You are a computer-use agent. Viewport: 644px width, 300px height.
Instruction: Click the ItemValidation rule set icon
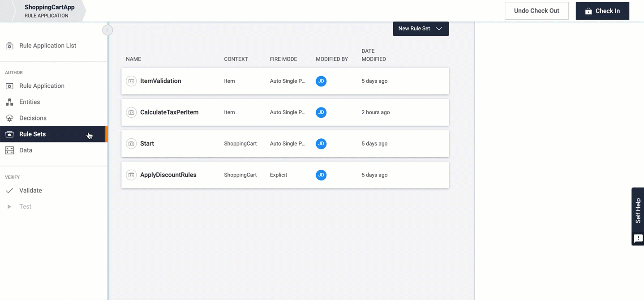click(x=131, y=81)
